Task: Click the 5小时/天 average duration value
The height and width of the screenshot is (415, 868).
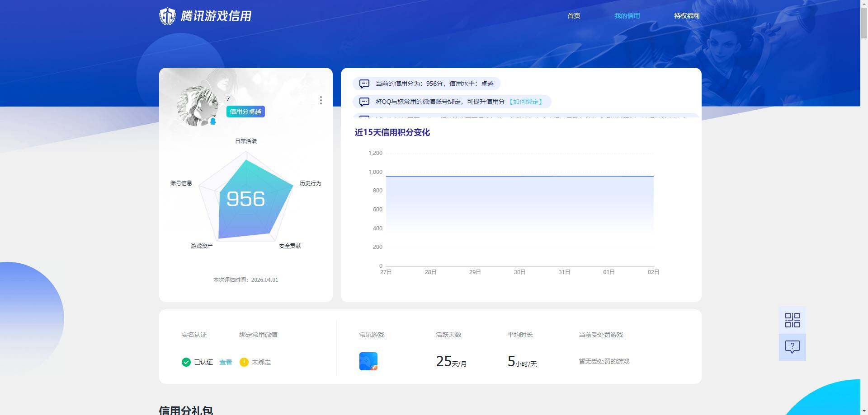Action: [x=522, y=361]
